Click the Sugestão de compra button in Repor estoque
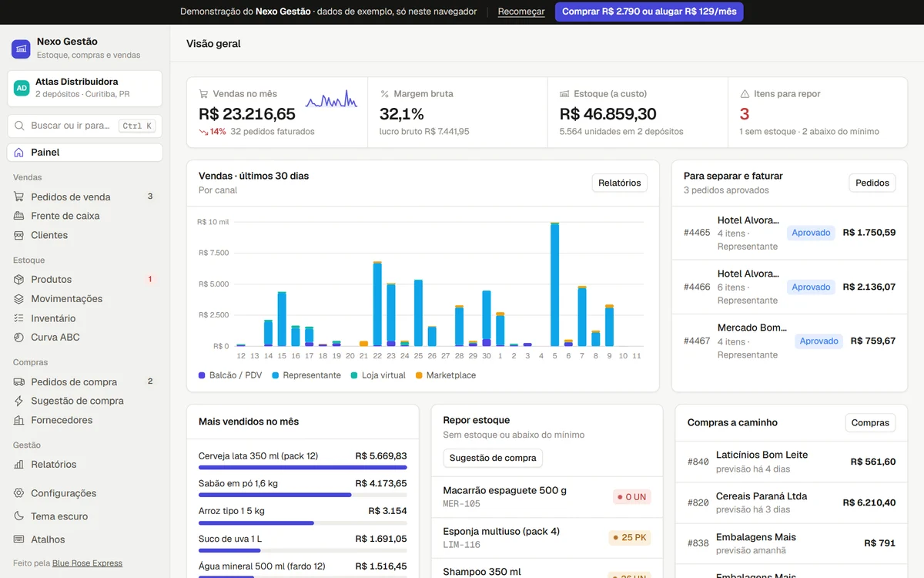The width and height of the screenshot is (924, 578). (x=493, y=458)
